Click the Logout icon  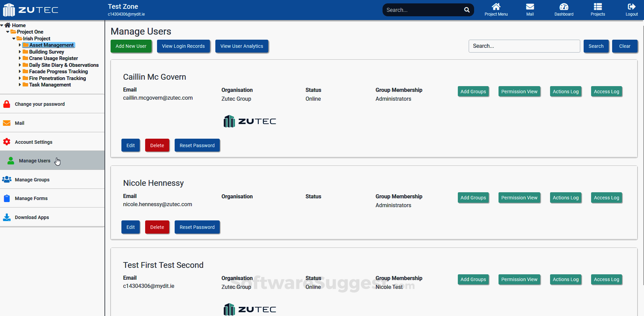[631, 6]
